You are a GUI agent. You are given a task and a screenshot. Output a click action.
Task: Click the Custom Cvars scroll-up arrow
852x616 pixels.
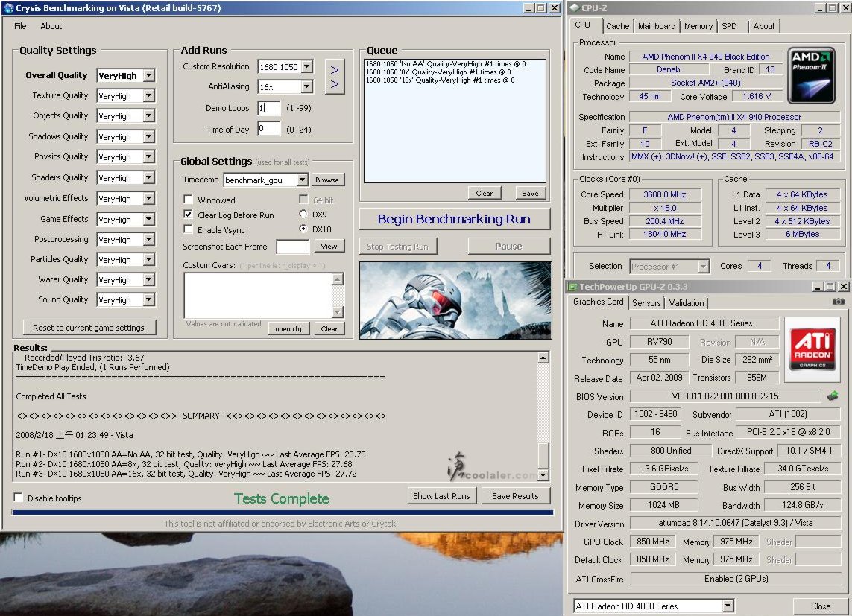pos(338,279)
